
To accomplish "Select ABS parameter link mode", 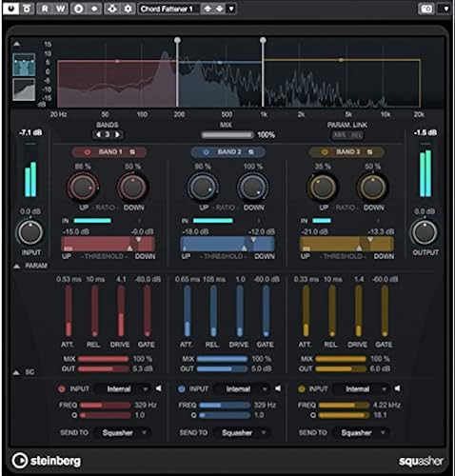I will coord(340,135).
